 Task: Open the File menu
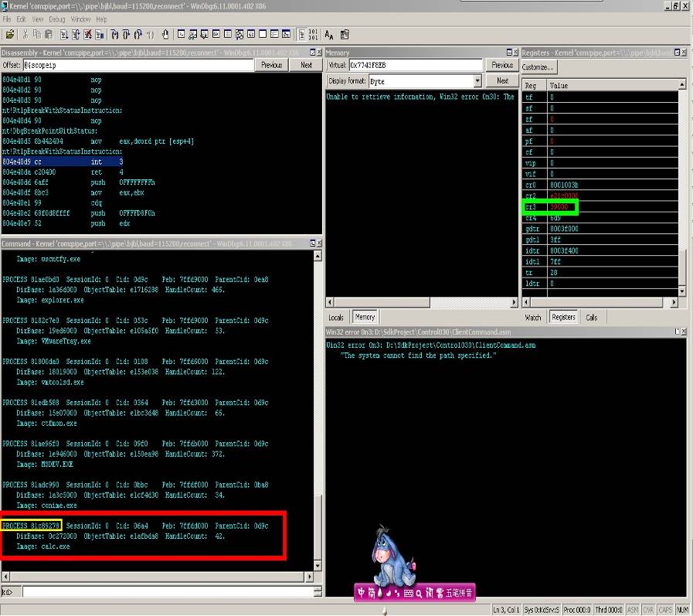click(7, 19)
